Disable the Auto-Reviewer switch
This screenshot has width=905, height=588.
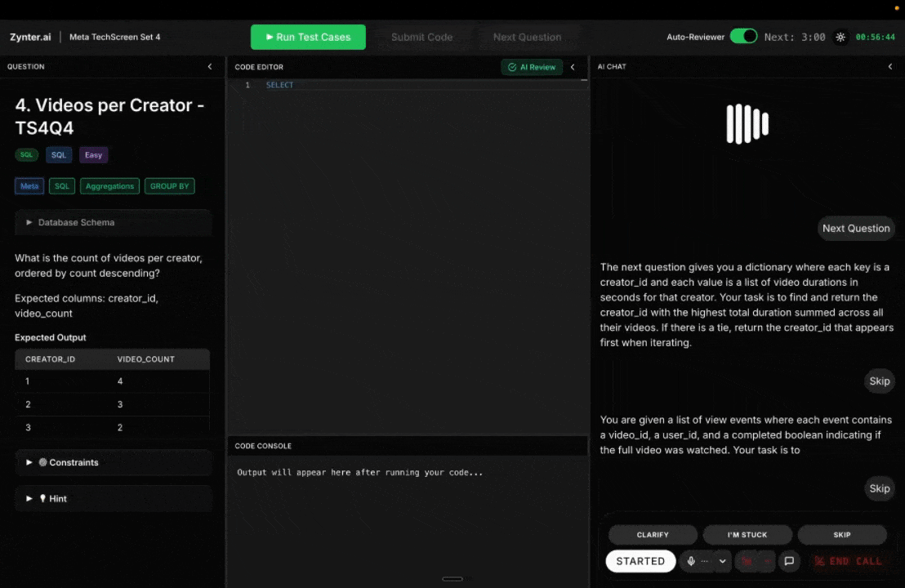[743, 37]
